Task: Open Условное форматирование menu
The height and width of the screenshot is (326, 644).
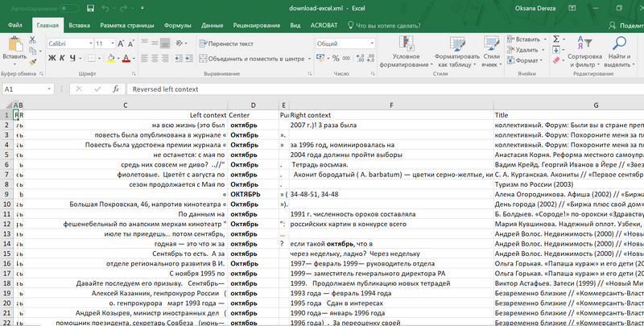Action: click(406, 52)
